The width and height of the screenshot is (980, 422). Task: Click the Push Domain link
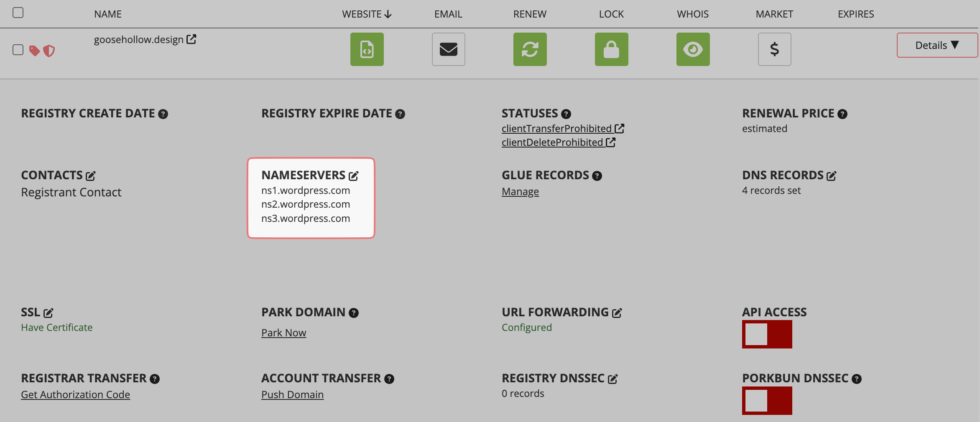[292, 394]
